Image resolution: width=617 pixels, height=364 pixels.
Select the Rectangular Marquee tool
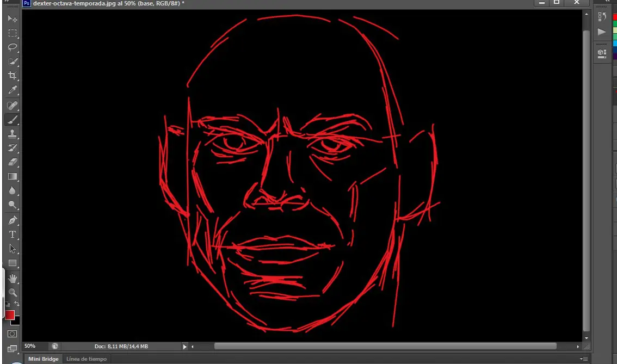tap(12, 33)
